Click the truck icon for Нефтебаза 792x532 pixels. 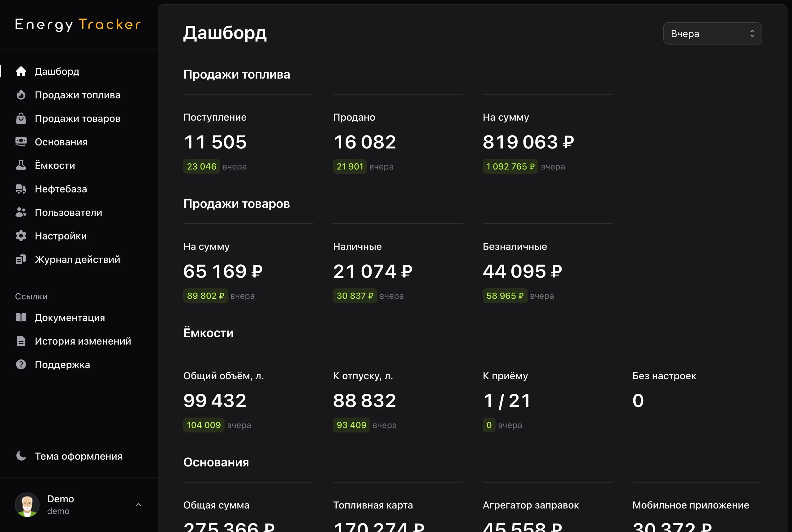(21, 189)
